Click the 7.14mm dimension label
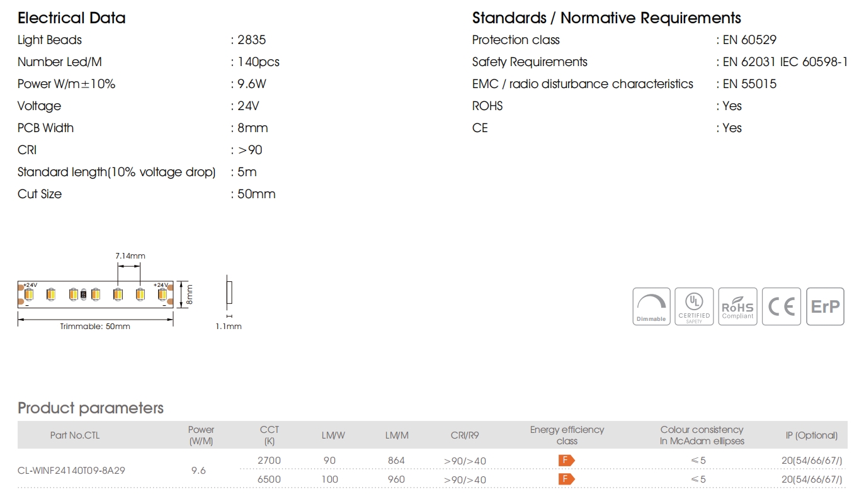The image size is (859, 504). click(x=130, y=256)
